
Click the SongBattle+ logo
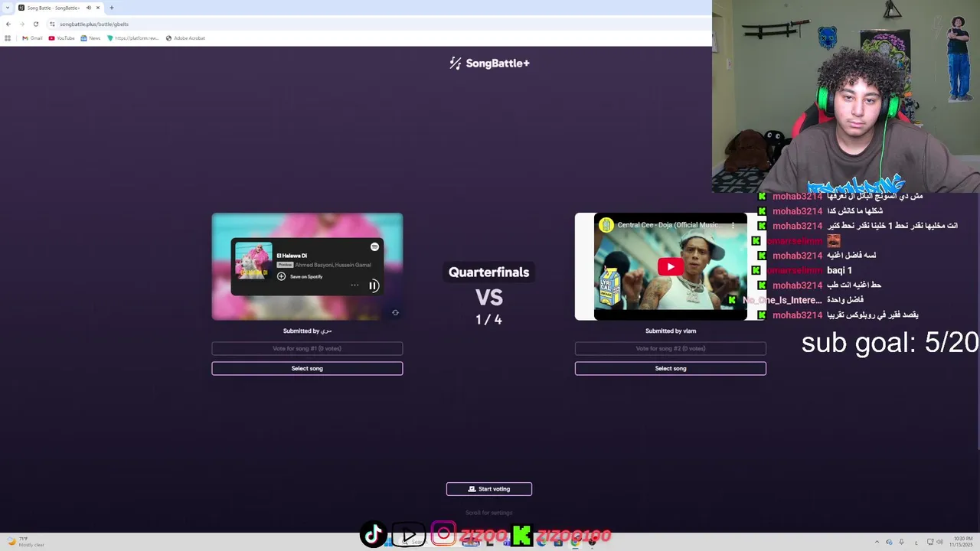(x=489, y=64)
